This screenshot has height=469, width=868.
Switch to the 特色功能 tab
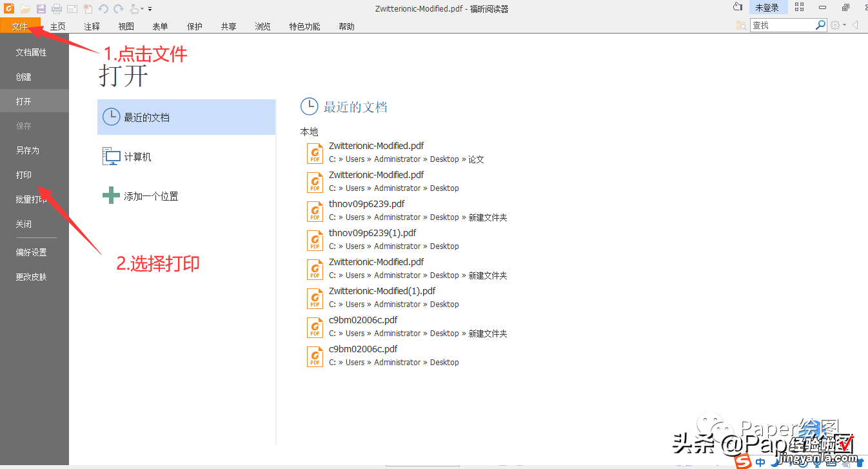click(x=305, y=26)
